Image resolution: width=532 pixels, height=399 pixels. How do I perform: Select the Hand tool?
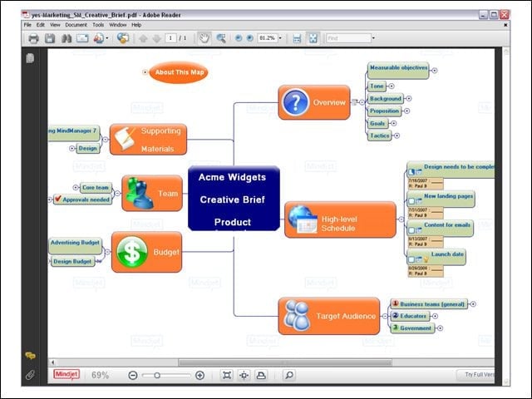click(x=204, y=38)
